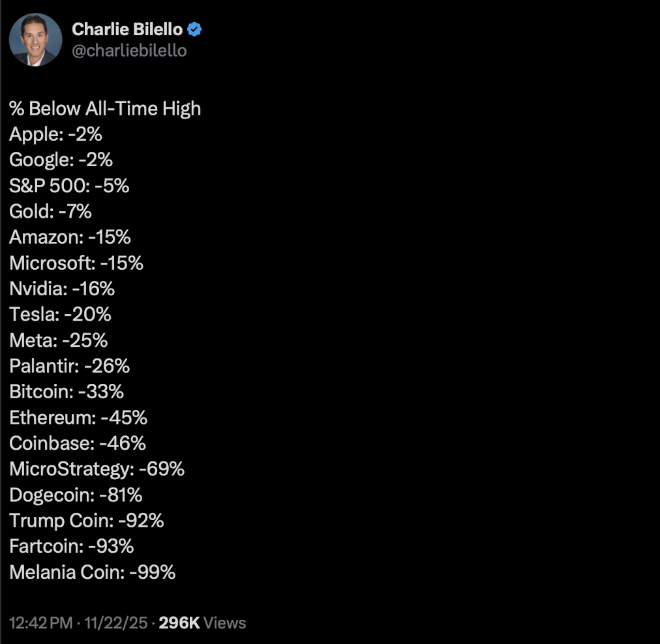Click the 'Microsoft: -15%' line

click(76, 263)
